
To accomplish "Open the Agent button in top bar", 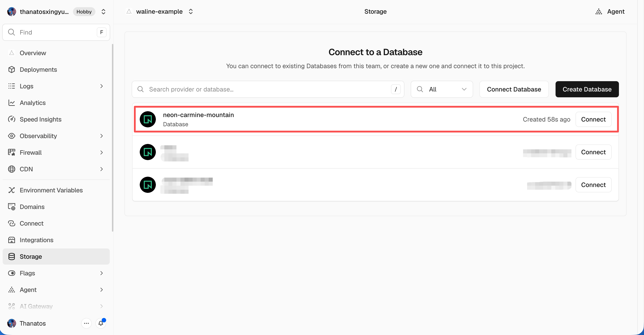I will tap(610, 11).
